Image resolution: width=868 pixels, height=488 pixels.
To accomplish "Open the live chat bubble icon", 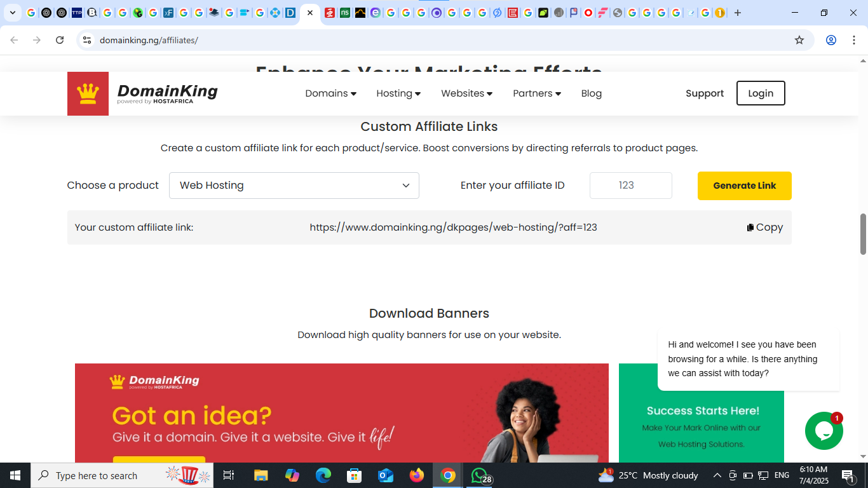I will pyautogui.click(x=824, y=431).
